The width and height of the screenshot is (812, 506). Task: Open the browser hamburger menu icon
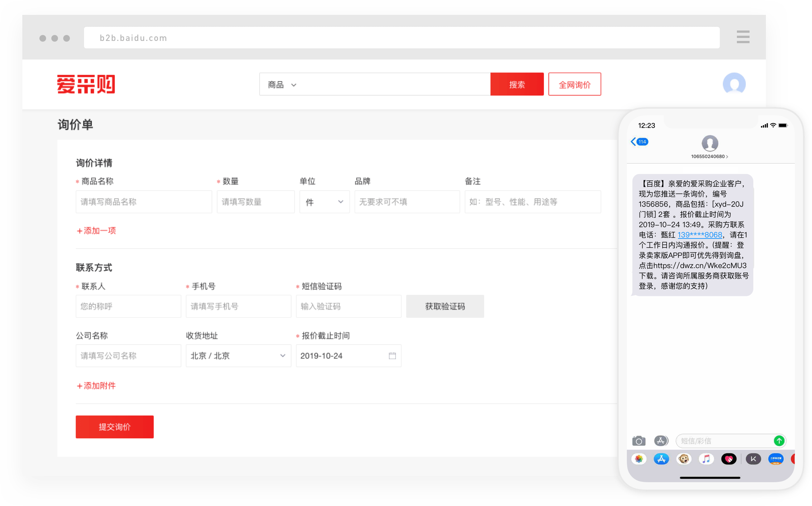(x=742, y=37)
